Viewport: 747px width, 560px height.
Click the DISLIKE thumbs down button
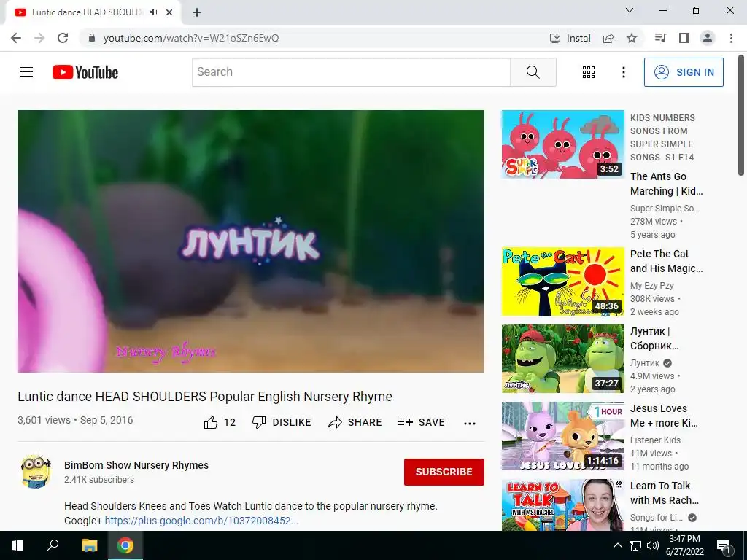pos(282,422)
